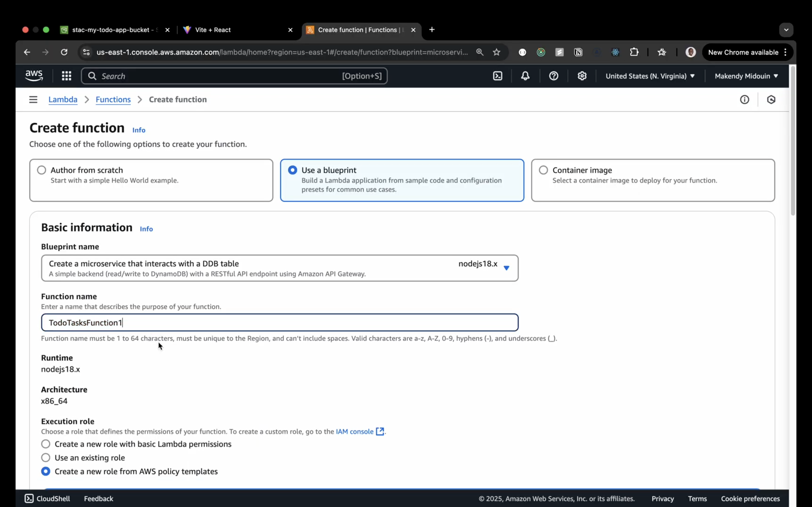The height and width of the screenshot is (507, 812).
Task: Open the United States (N. Virginia) region selector
Action: point(650,76)
